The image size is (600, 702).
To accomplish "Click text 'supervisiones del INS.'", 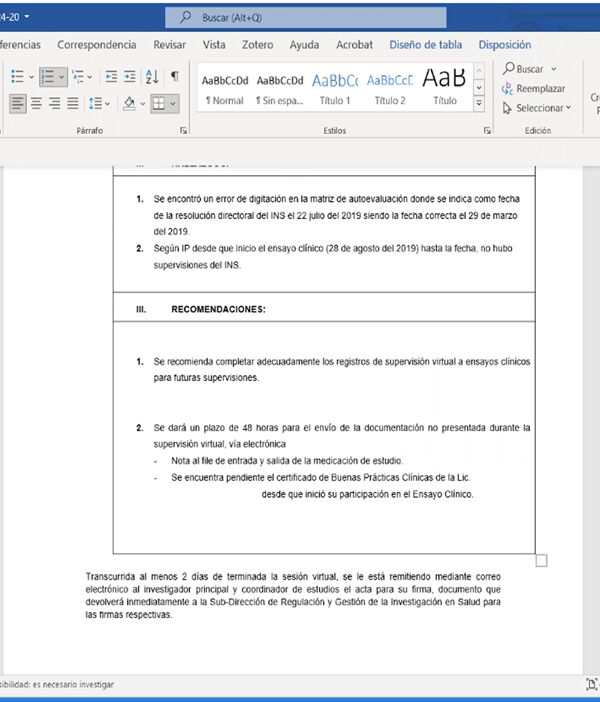I will point(197,265).
